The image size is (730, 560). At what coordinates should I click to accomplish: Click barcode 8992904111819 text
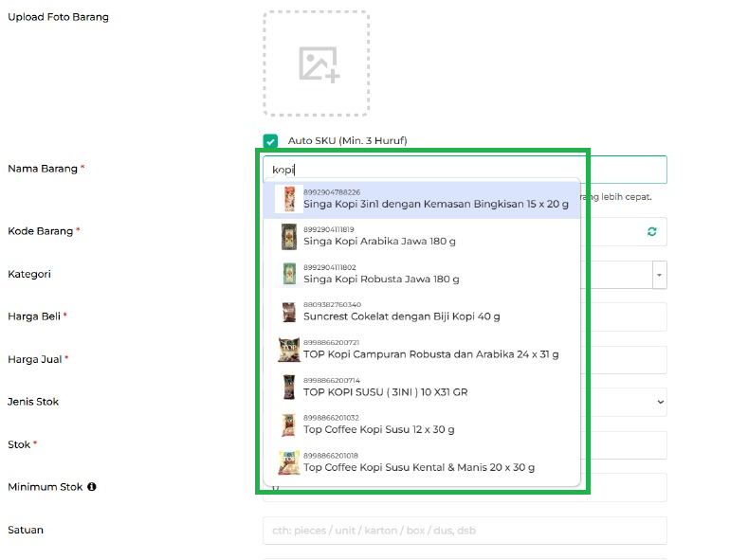click(329, 229)
